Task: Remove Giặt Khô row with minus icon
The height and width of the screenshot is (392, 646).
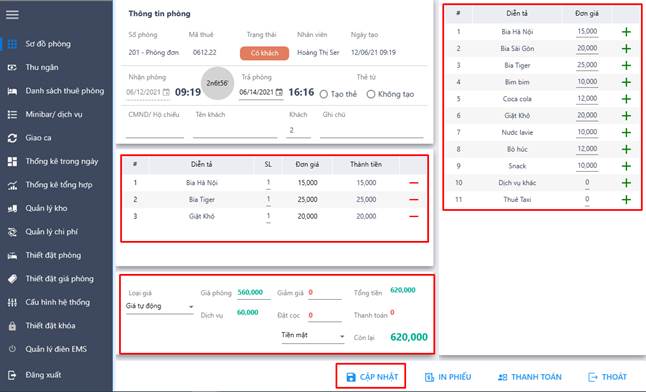Action: (x=414, y=216)
